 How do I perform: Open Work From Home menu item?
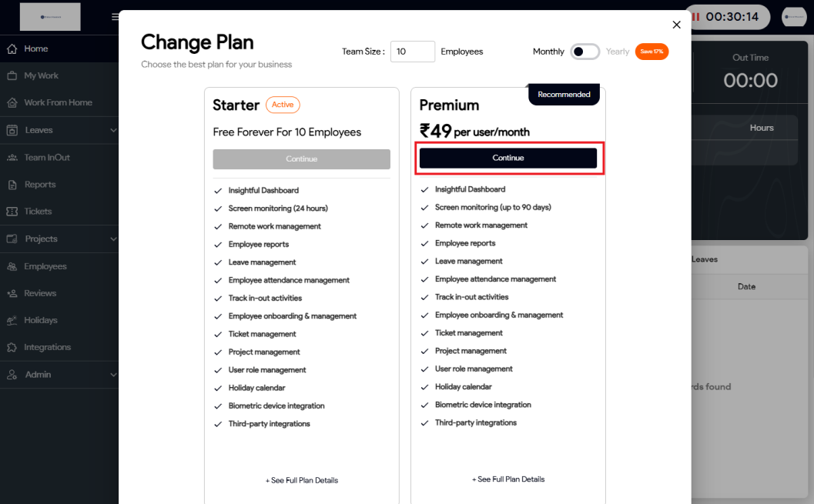58,103
